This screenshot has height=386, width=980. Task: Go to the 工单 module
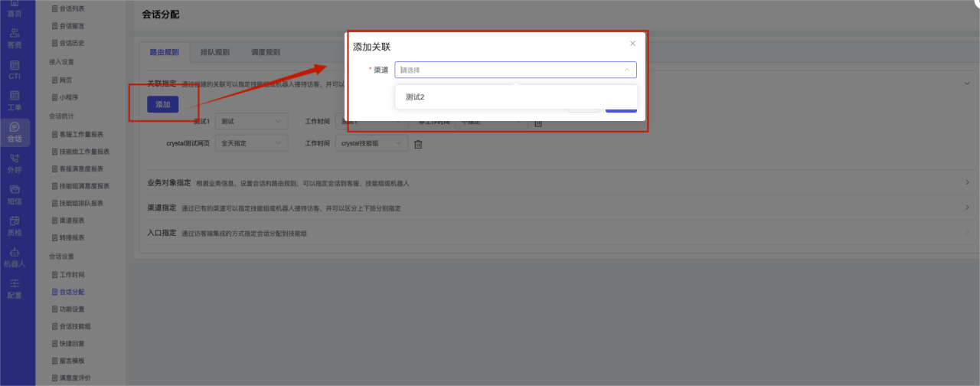tap(15, 101)
